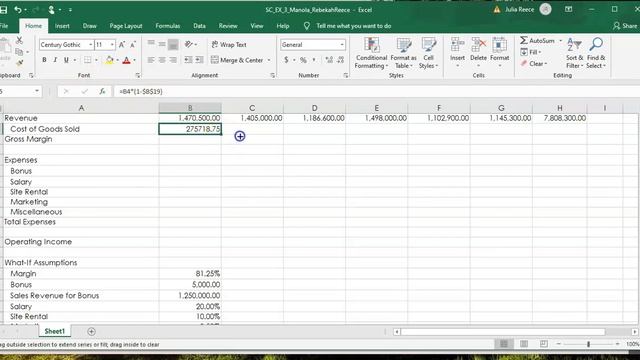Open the Clear dropdown in Editing
The height and width of the screenshot is (360, 640).
pos(534,64)
